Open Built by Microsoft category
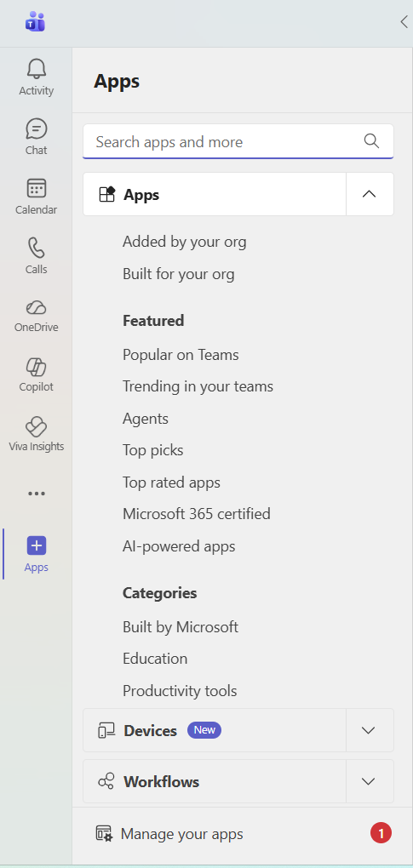413x868 pixels. [181, 627]
